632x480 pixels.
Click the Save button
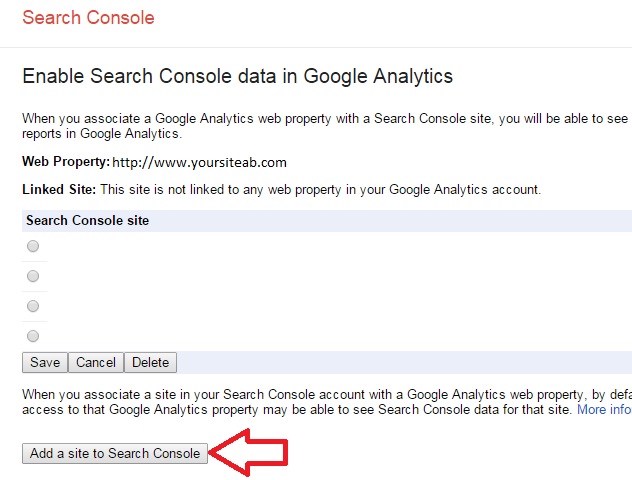pyautogui.click(x=45, y=363)
